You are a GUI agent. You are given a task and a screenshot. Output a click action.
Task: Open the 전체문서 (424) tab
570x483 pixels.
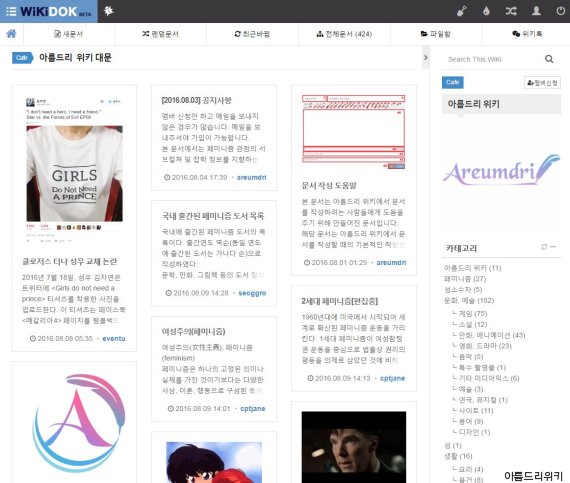click(x=344, y=34)
